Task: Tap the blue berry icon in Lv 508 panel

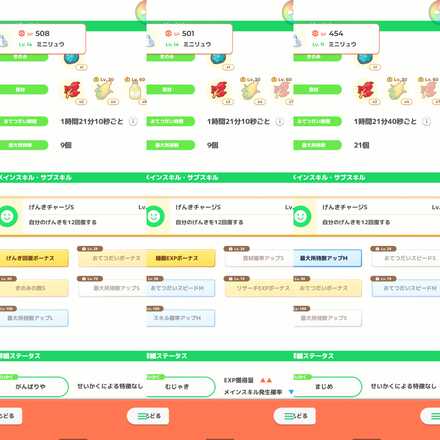Action: tap(71, 58)
